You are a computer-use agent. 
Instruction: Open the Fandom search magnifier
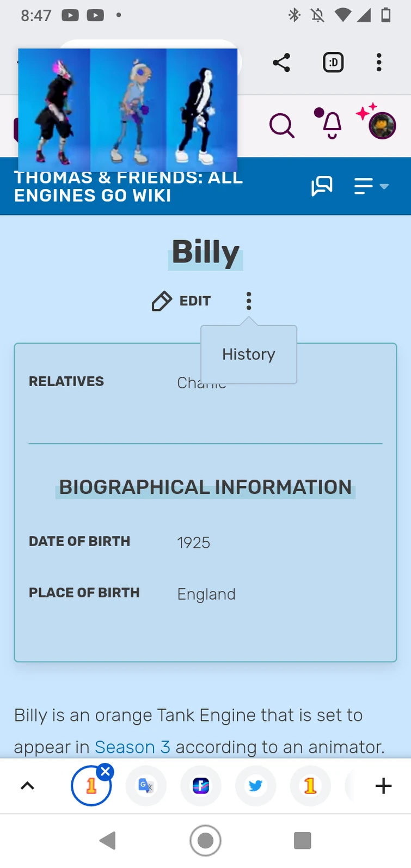pyautogui.click(x=281, y=125)
